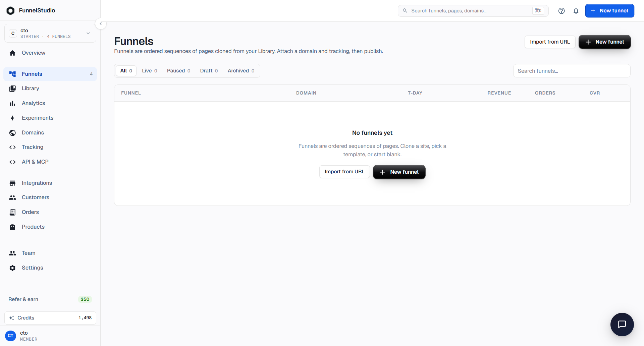Click the Funnels count badge 4
Viewport: 644px width, 346px height.
click(x=91, y=74)
